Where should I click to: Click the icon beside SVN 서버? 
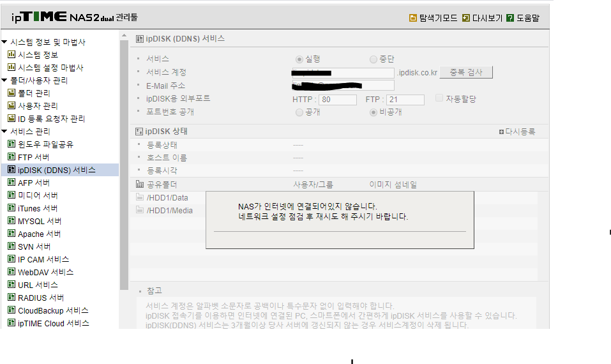[11, 246]
